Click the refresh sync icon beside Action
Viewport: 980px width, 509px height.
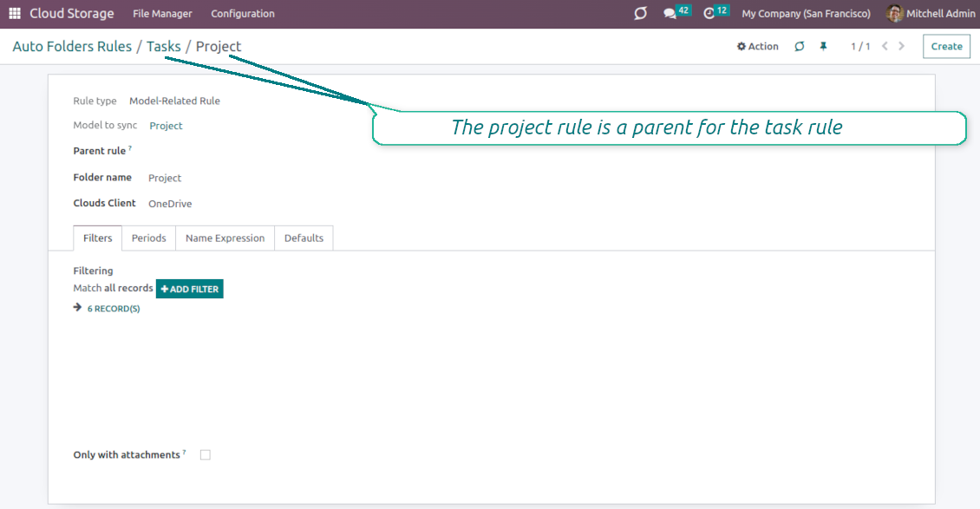(x=800, y=47)
